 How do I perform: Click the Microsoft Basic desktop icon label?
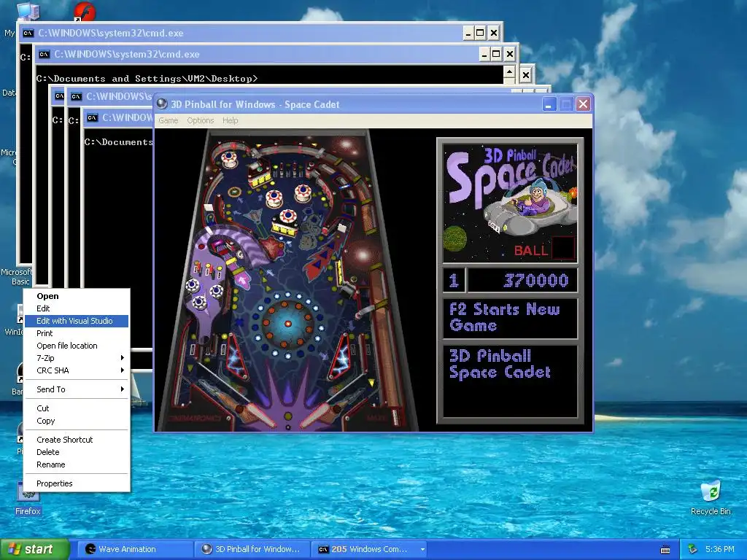click(16, 276)
